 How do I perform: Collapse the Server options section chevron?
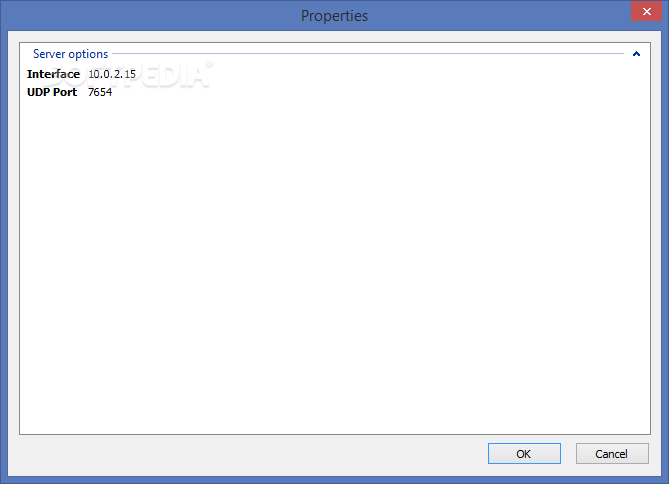[x=636, y=54]
